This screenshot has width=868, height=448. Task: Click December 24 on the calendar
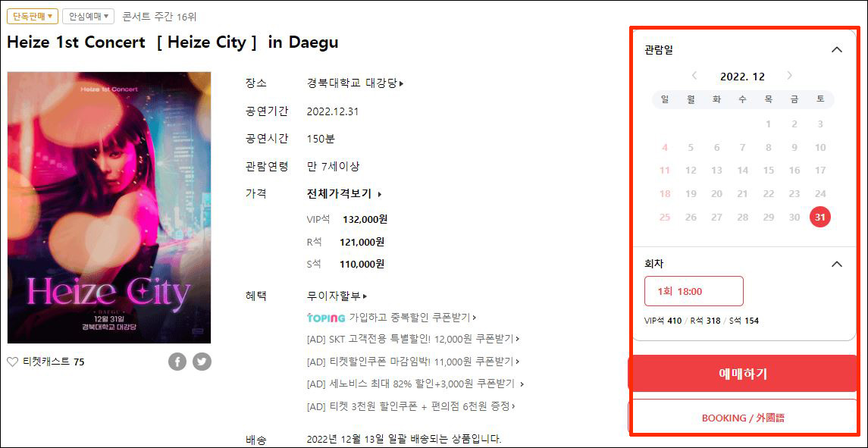click(819, 194)
